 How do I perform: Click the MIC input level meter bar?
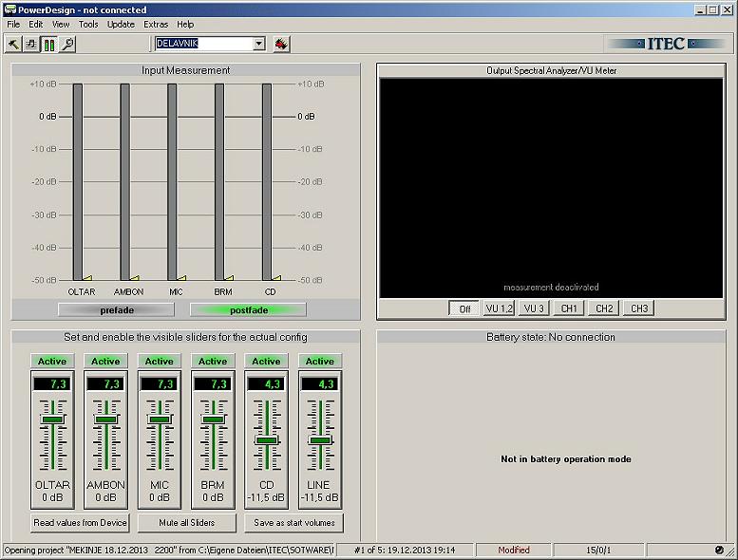172,182
